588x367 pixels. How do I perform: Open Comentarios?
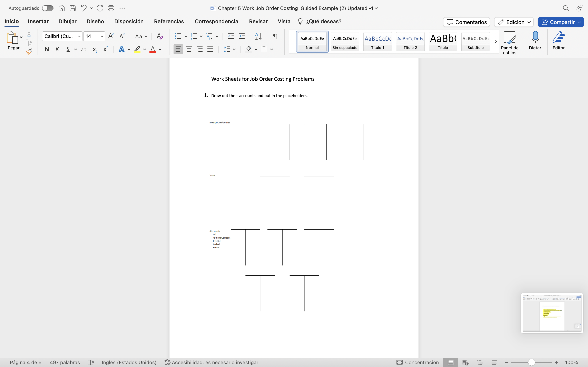coord(466,22)
